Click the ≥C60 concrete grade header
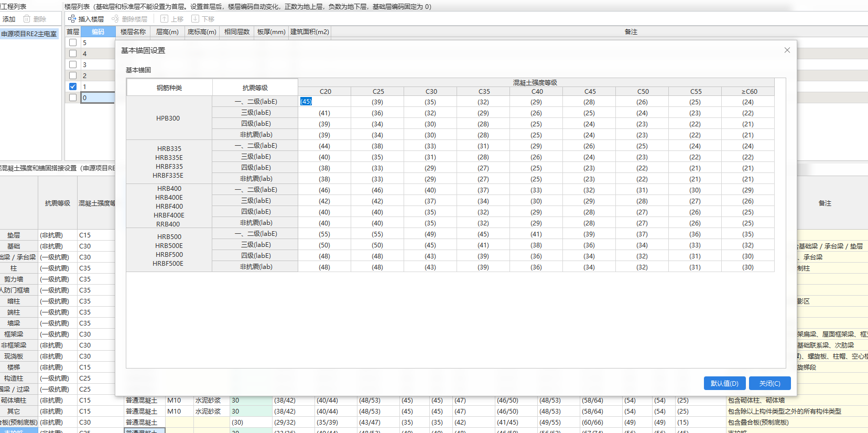 [x=749, y=91]
